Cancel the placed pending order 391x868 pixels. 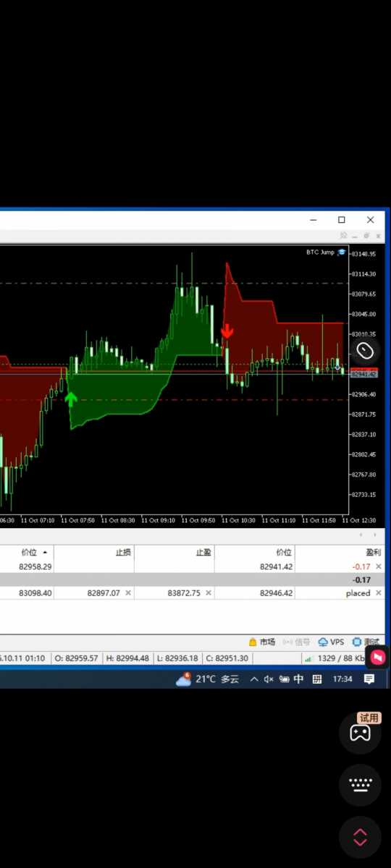click(379, 593)
